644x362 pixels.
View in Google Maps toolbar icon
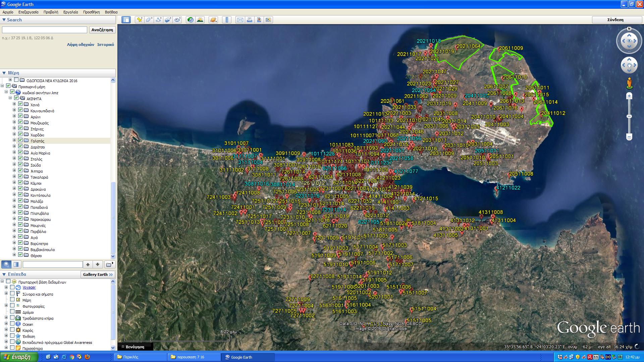tap(268, 20)
